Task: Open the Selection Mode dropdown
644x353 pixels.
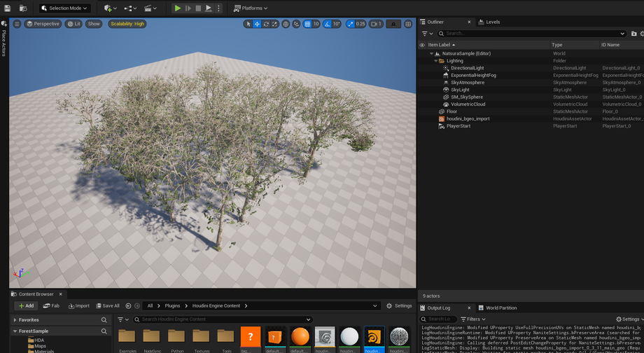Action: point(66,8)
